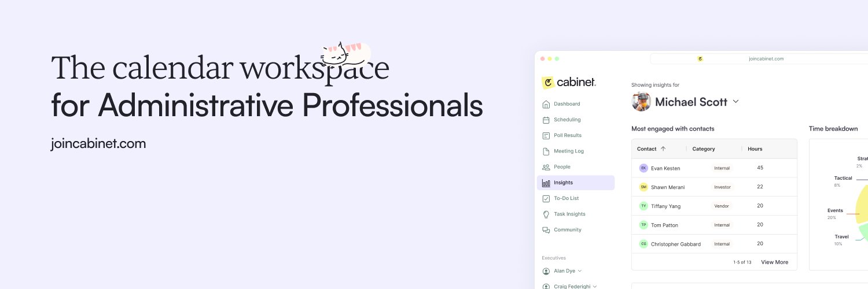Click the Events 20% chart label

(x=835, y=214)
